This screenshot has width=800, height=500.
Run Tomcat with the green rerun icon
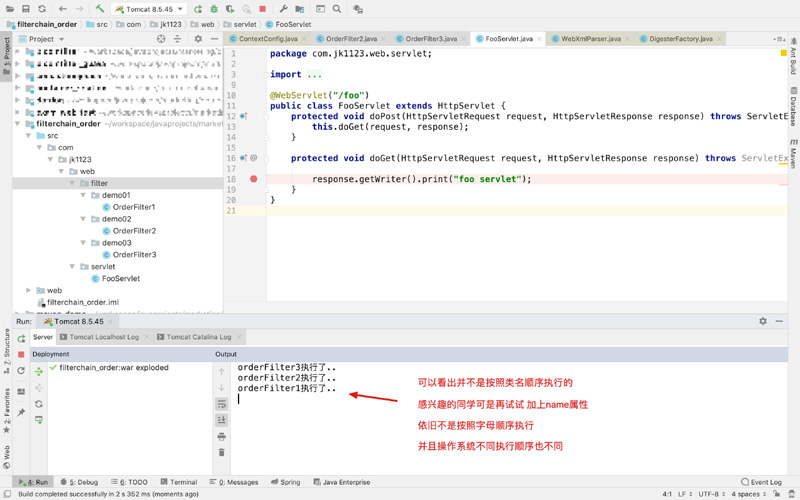click(197, 9)
